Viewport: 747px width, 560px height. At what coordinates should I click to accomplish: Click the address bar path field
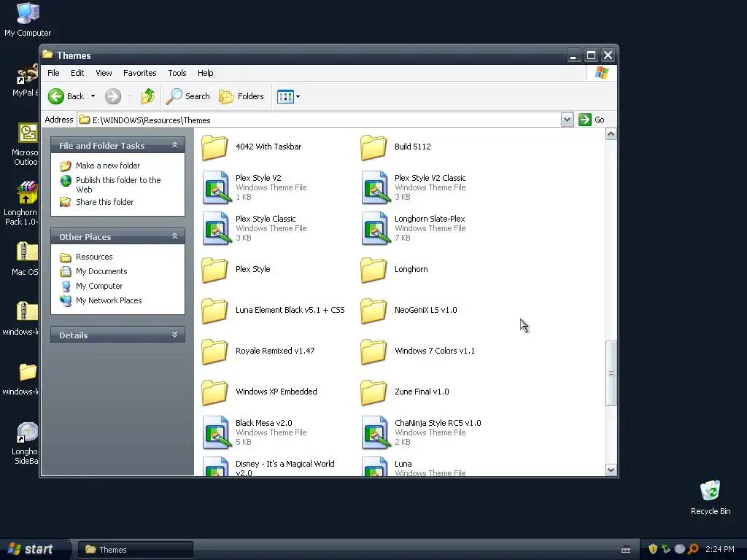tap(320, 120)
